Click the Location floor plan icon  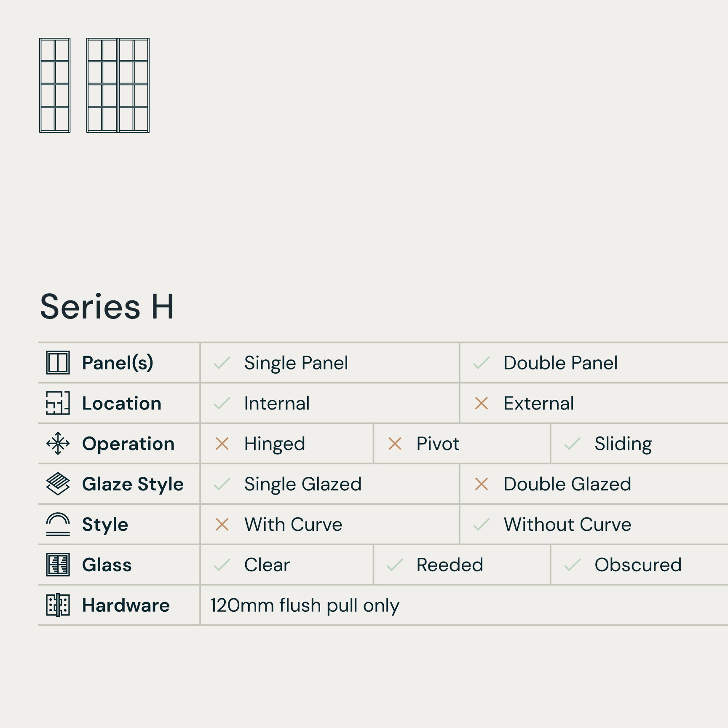pyautogui.click(x=58, y=403)
